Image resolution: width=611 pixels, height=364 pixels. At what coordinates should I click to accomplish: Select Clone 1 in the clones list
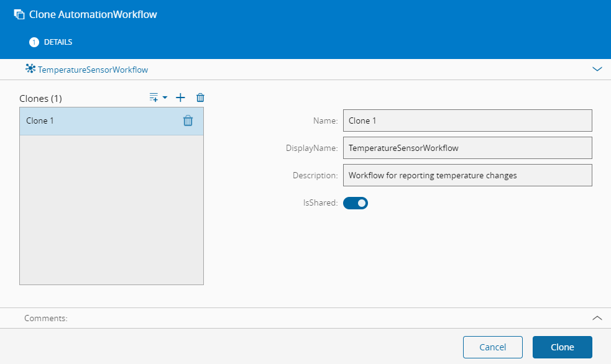pyautogui.click(x=93, y=121)
